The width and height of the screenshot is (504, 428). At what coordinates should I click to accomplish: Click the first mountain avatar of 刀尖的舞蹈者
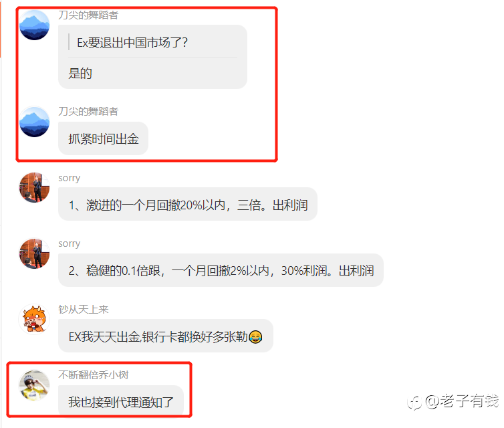(34, 25)
